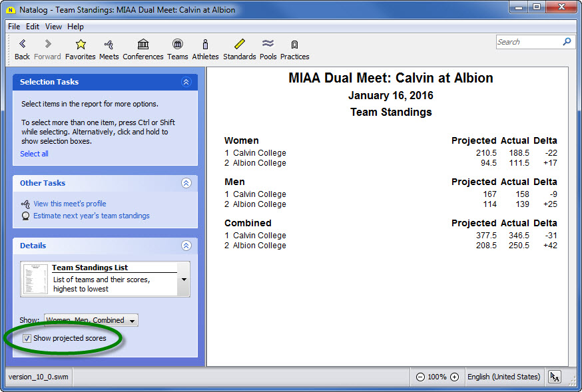Collapse the Other Tasks panel
582x392 pixels.
tap(186, 183)
